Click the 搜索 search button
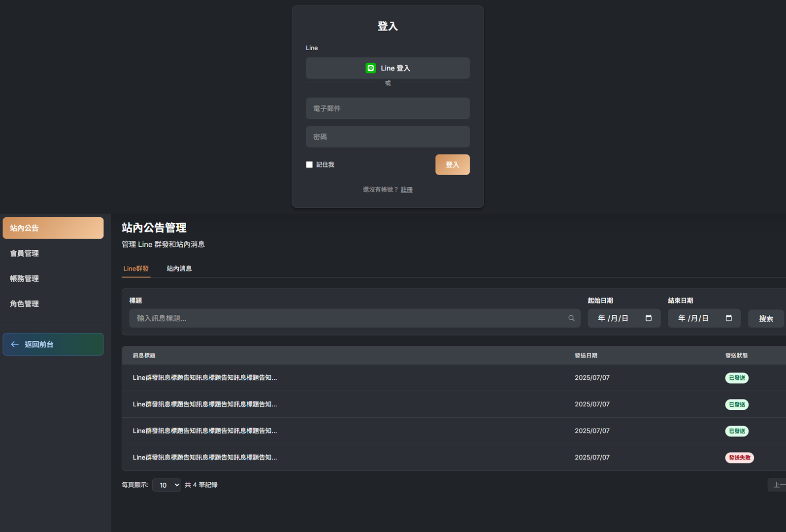Screen dimensions: 786x532 (766, 319)
